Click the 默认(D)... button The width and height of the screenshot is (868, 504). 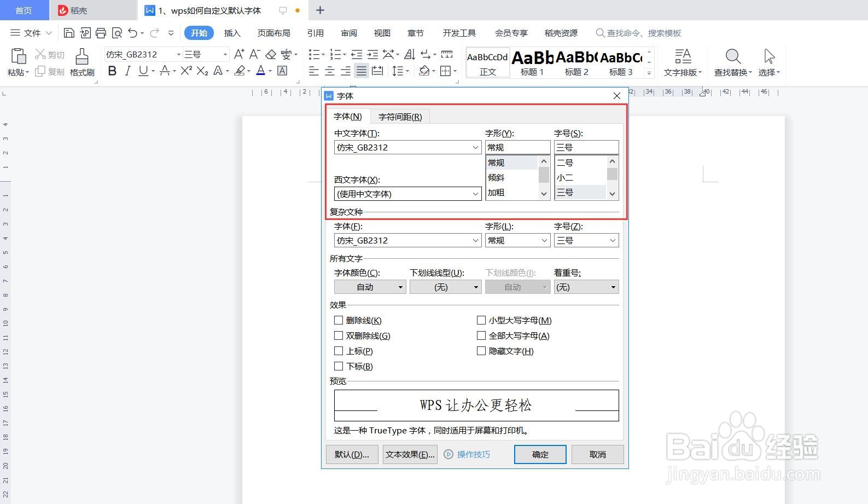352,454
